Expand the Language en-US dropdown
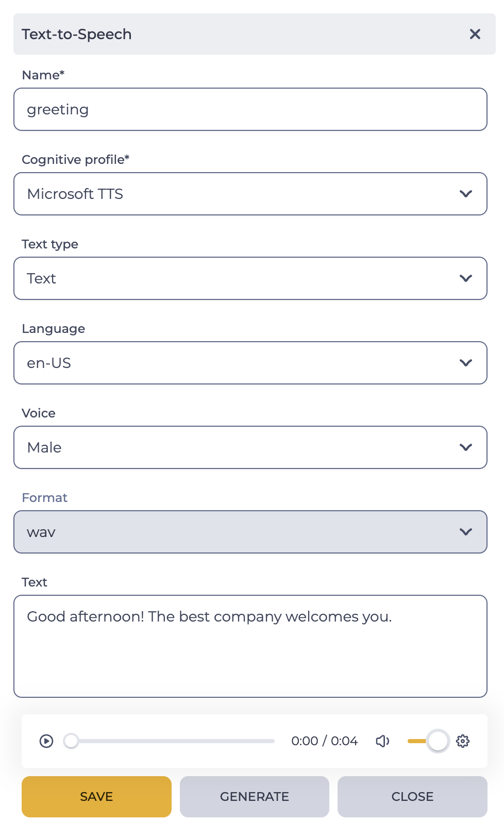 [250, 363]
